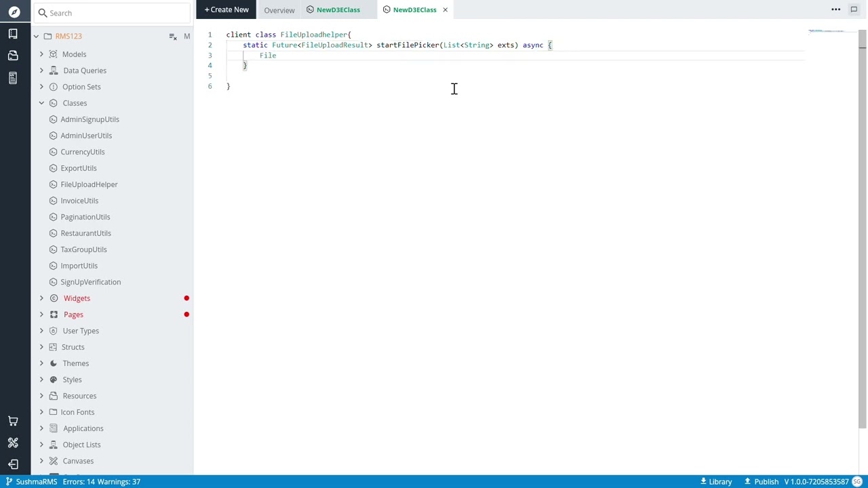The height and width of the screenshot is (488, 868).
Task: Click the Styles category icon
Action: pyautogui.click(x=54, y=380)
